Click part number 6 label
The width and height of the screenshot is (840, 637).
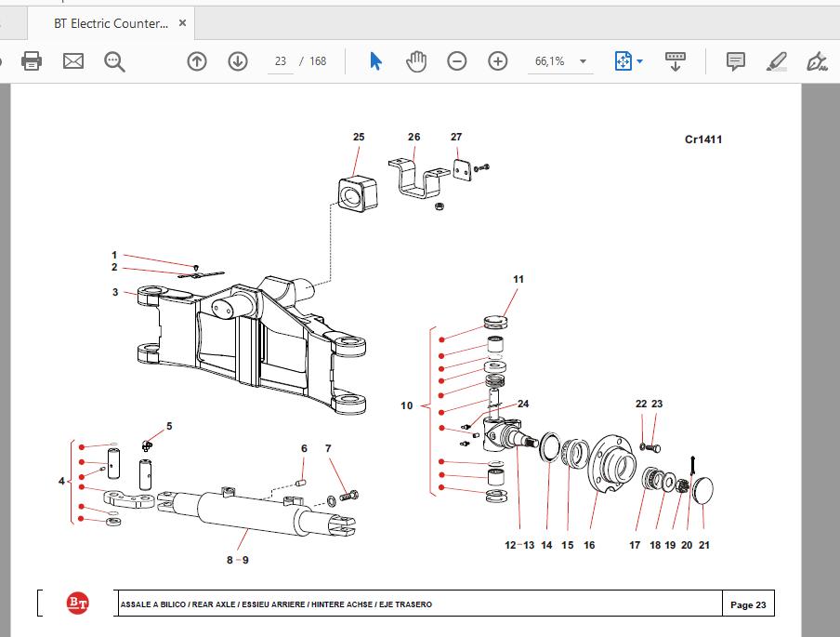point(304,449)
